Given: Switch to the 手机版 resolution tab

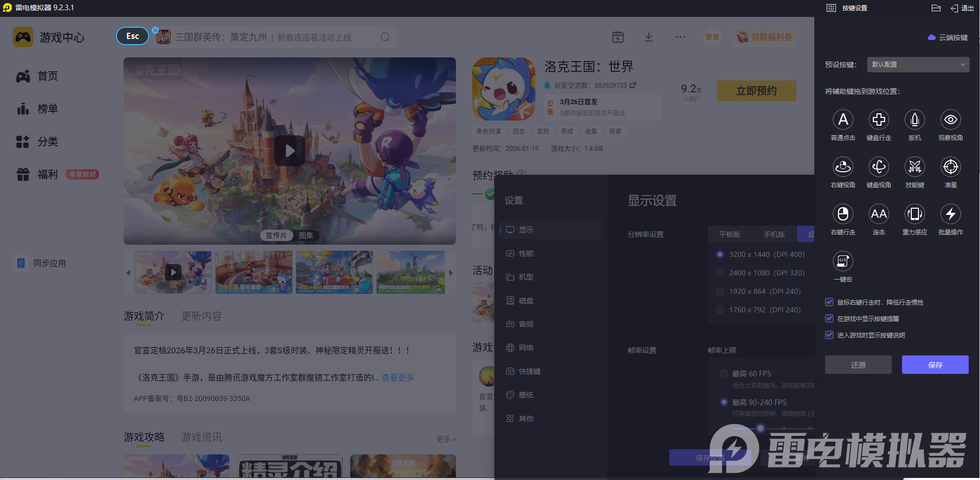Looking at the screenshot, I should 774,234.
